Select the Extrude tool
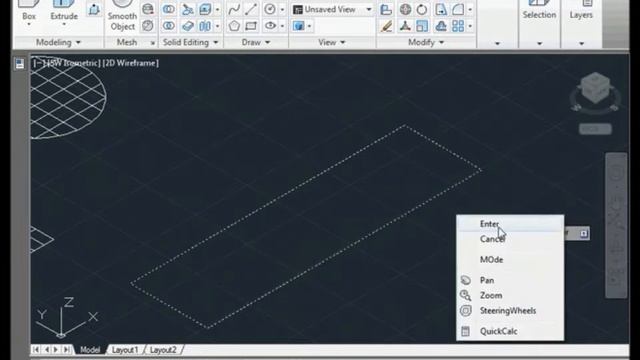 point(64,11)
